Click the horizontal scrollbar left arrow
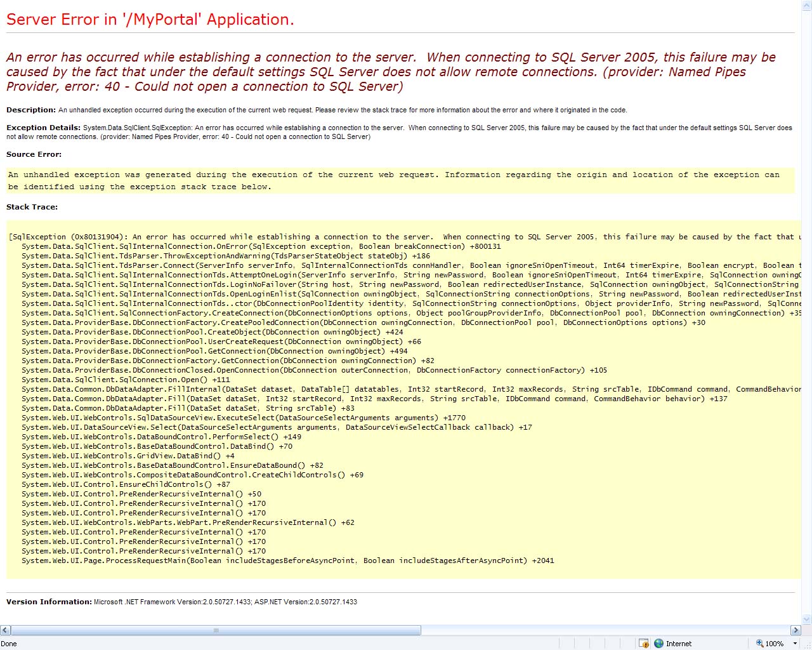Screen dimensions: 812x650 point(5,630)
